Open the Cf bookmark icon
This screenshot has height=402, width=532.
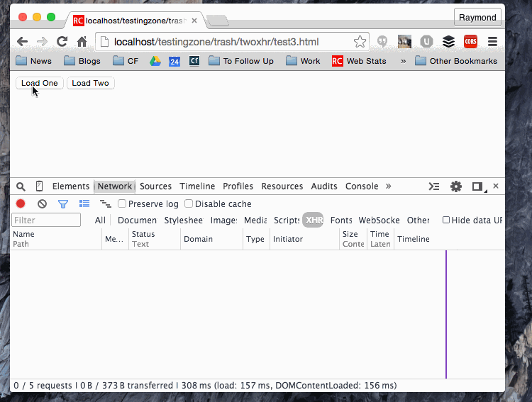[194, 61]
